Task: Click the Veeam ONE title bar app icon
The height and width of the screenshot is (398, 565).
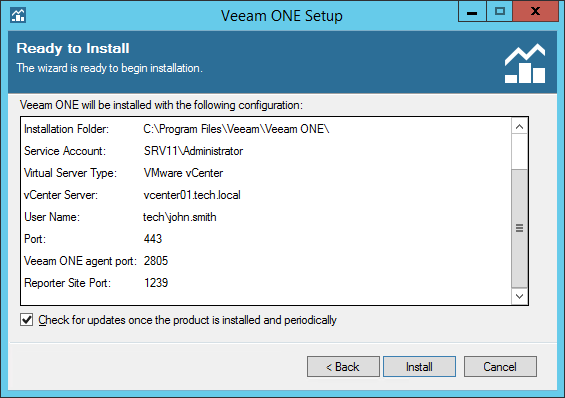Action: coord(18,15)
